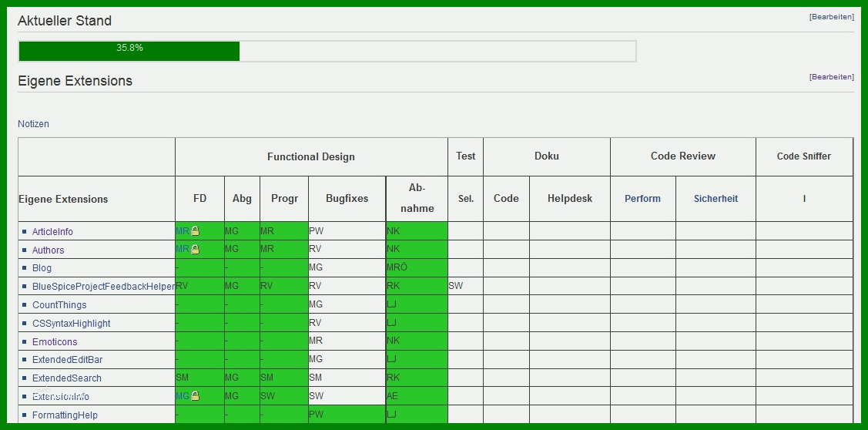Open the Authors extension link
The width and height of the screenshot is (868, 430).
(x=49, y=250)
